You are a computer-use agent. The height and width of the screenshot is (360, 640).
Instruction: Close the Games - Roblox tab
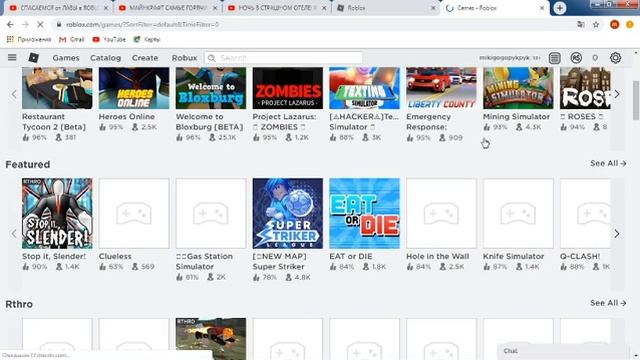[x=542, y=8]
